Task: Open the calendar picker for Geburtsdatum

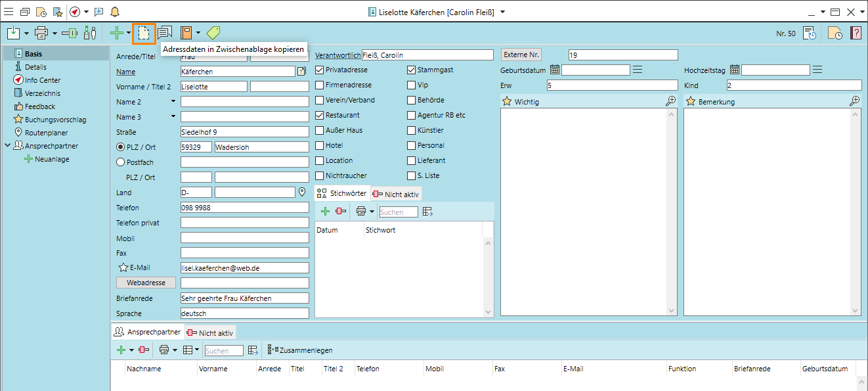Action: pos(555,70)
